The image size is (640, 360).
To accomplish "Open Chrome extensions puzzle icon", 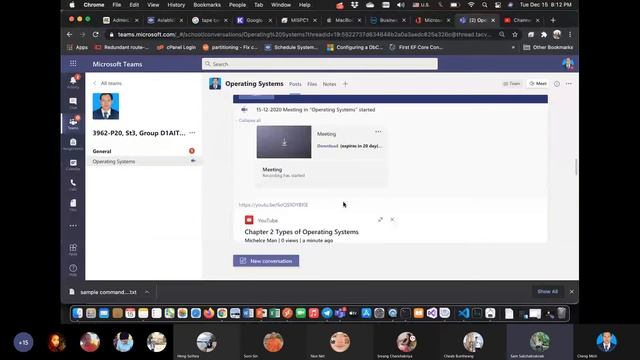I will click(x=544, y=35).
